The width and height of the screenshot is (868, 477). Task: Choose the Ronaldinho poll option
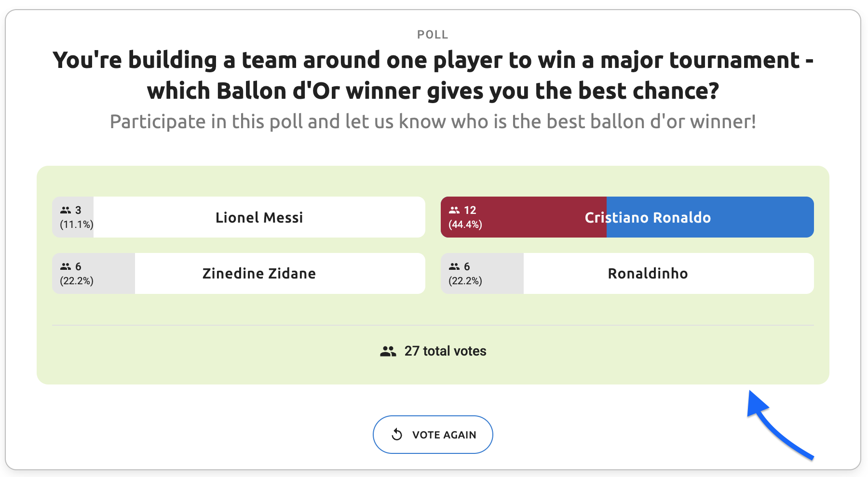[x=647, y=274]
